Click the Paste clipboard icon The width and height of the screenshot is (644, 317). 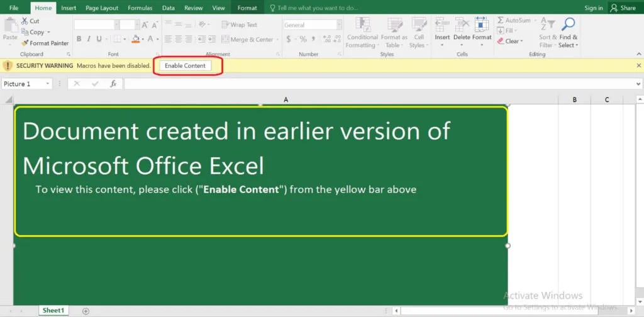click(10, 25)
